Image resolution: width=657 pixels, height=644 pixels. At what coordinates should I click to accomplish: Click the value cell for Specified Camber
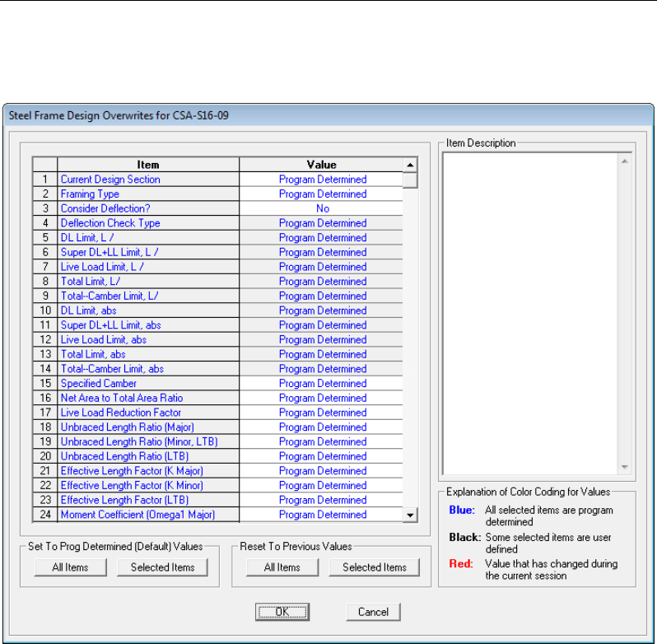click(x=321, y=384)
